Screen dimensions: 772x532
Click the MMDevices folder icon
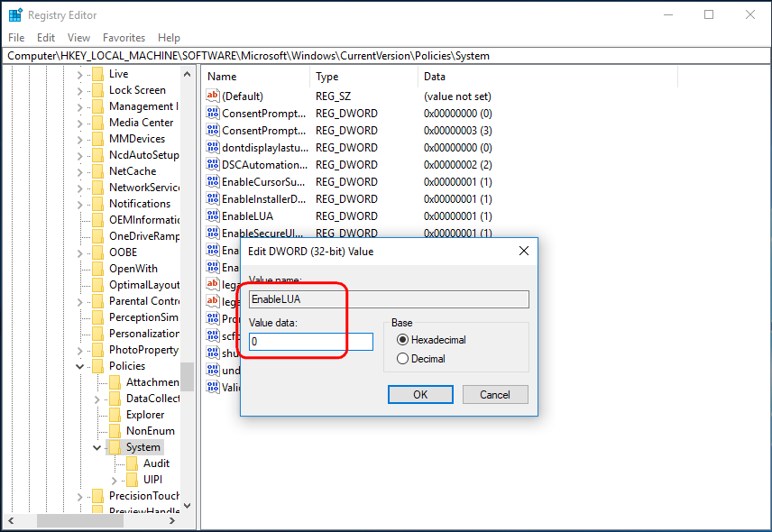[x=98, y=139]
